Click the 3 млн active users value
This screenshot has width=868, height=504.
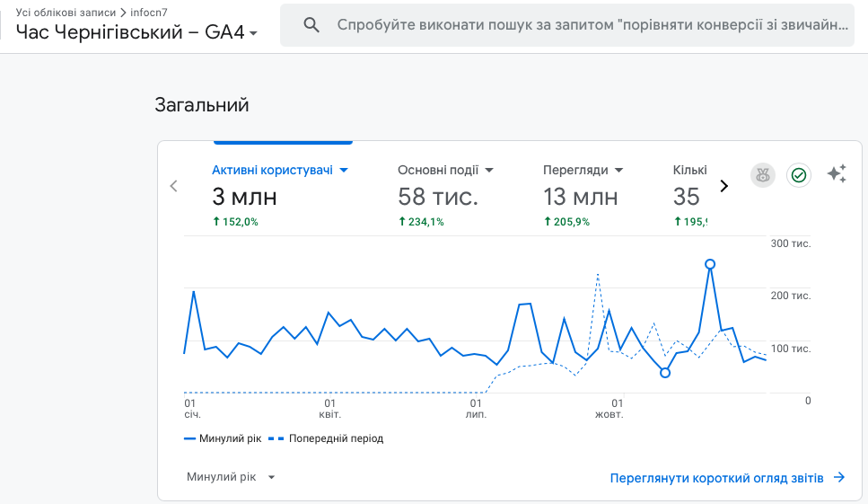244,197
